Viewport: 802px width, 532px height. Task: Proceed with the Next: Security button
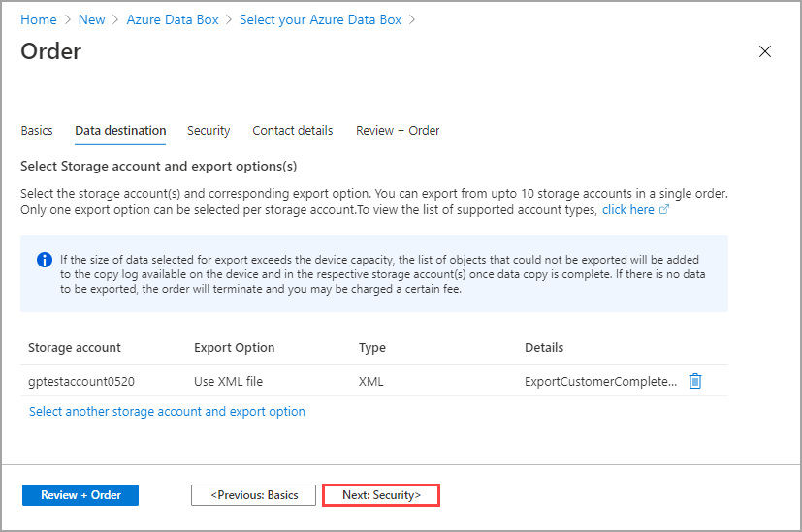coord(381,495)
